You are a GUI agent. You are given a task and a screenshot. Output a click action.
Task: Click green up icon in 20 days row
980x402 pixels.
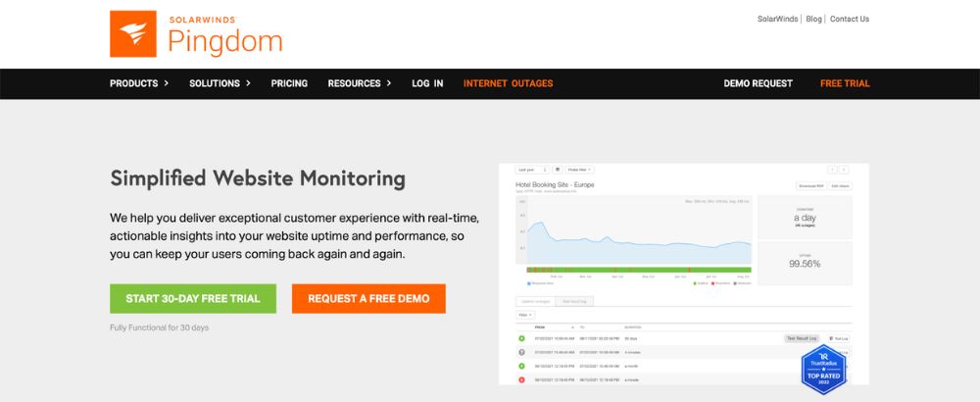click(x=522, y=338)
